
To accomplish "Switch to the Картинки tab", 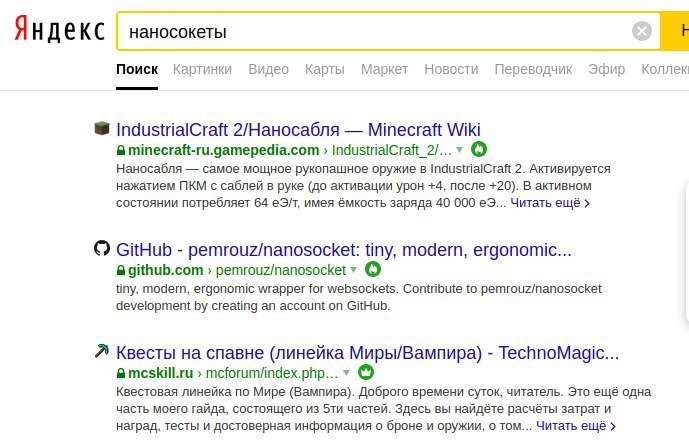I will point(202,69).
